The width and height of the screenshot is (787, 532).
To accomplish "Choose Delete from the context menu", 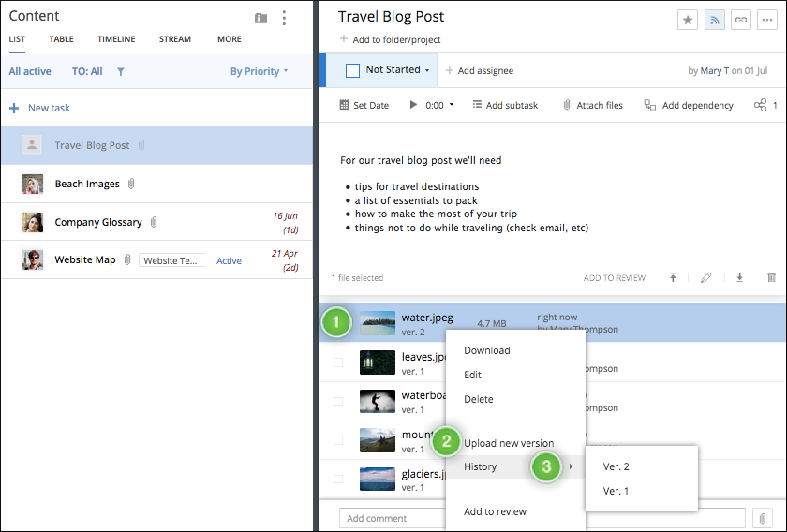I will click(x=479, y=399).
